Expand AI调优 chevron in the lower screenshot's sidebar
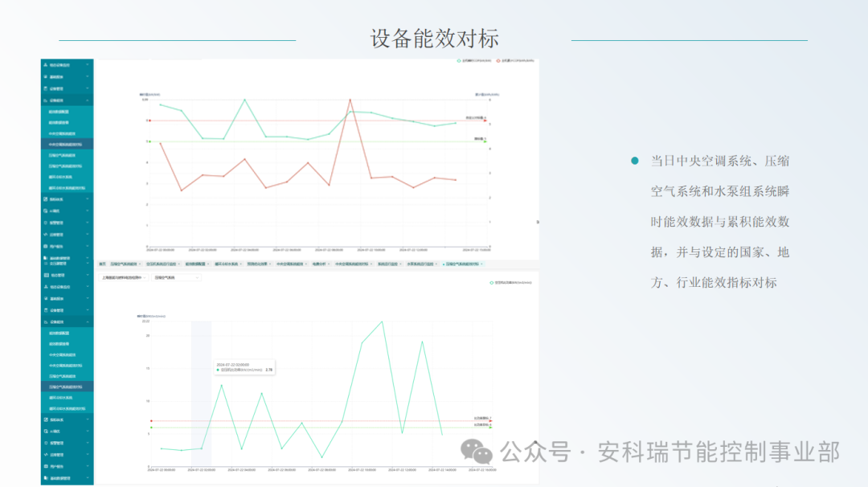 point(88,431)
